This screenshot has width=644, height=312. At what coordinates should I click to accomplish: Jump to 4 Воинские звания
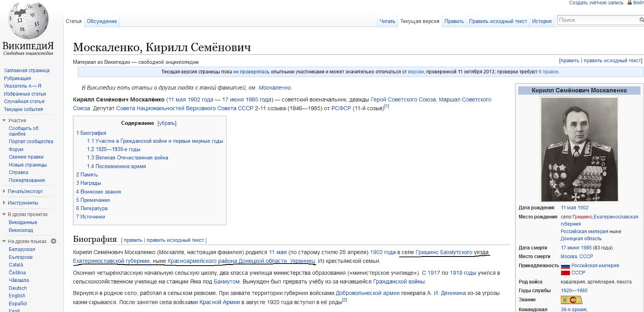click(98, 192)
